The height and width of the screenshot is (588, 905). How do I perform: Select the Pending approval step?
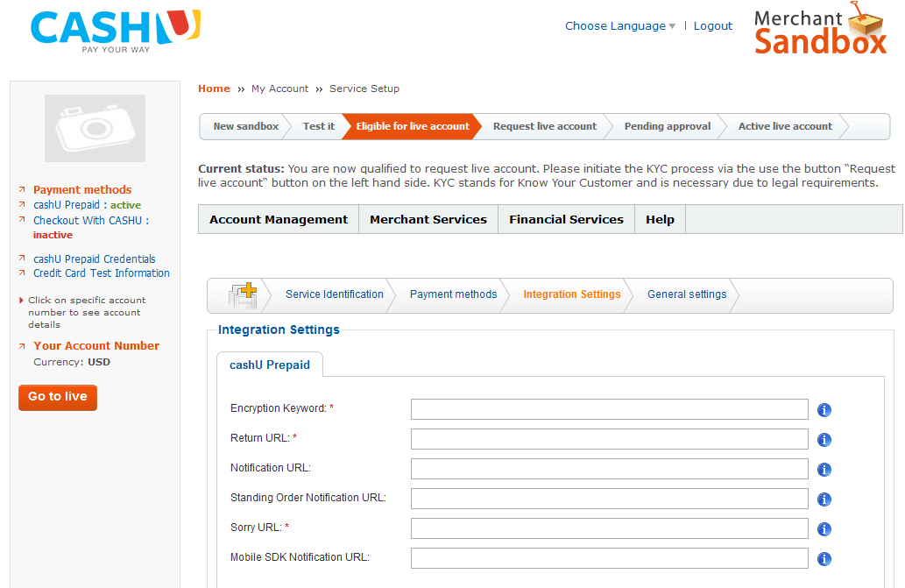(668, 126)
